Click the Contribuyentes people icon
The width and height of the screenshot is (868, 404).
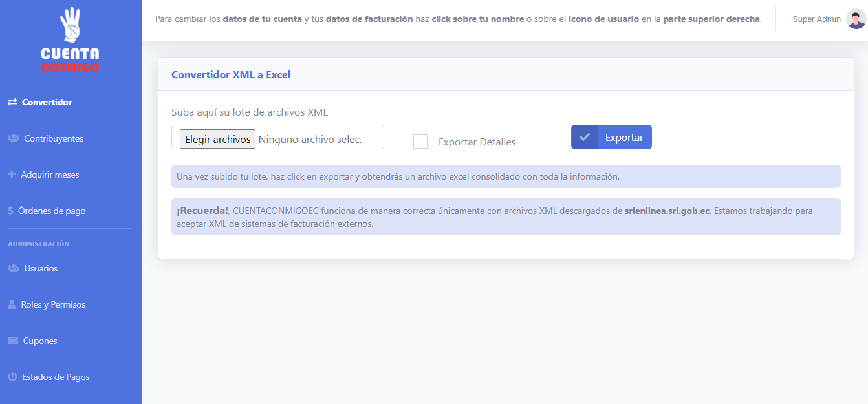[13, 138]
